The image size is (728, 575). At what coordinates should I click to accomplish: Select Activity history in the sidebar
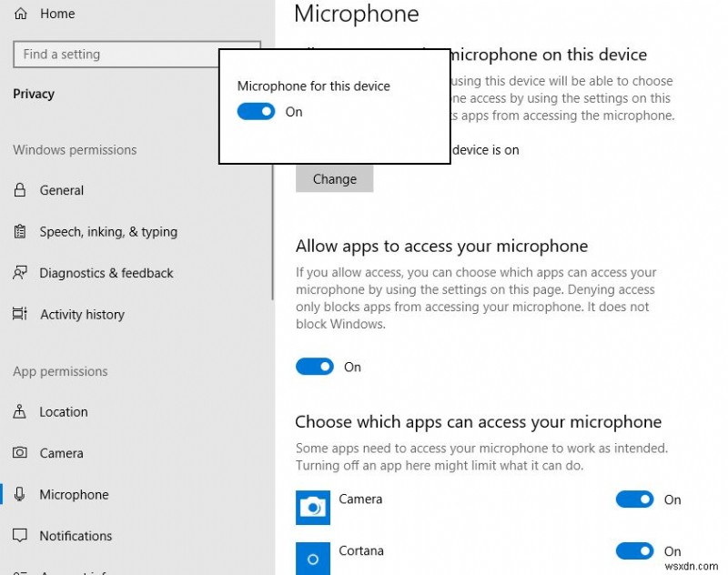[x=82, y=314]
